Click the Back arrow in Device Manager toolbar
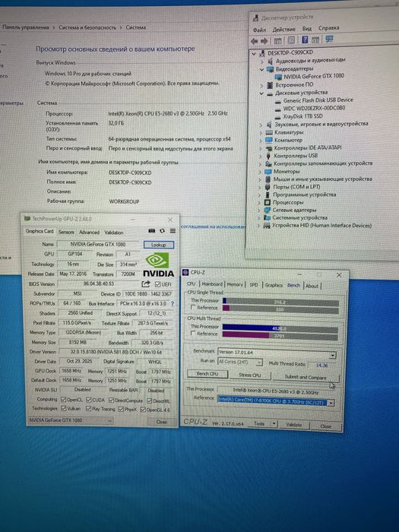 click(254, 41)
